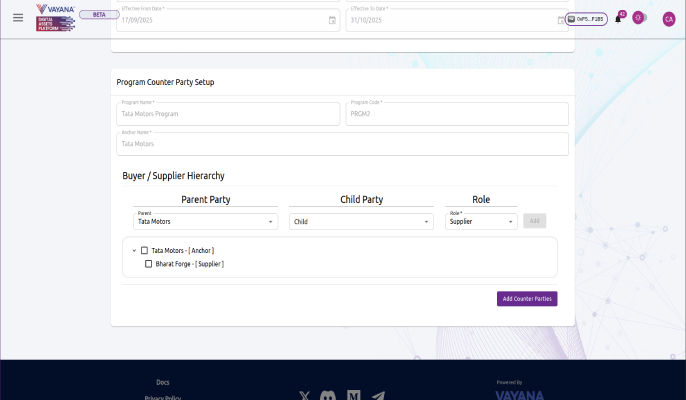Open the hamburger navigation menu
This screenshot has height=400, width=686.
tap(17, 18)
